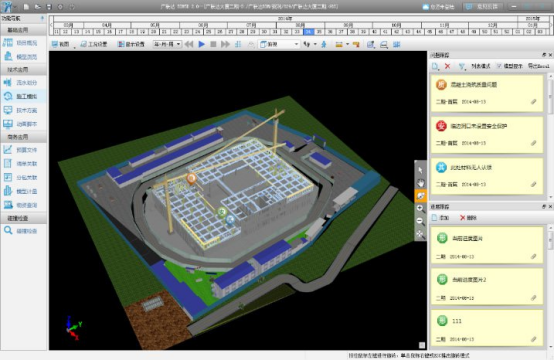The height and width of the screenshot is (360, 554).
Task: Click the 导出Excel export button
Action: tap(539, 66)
